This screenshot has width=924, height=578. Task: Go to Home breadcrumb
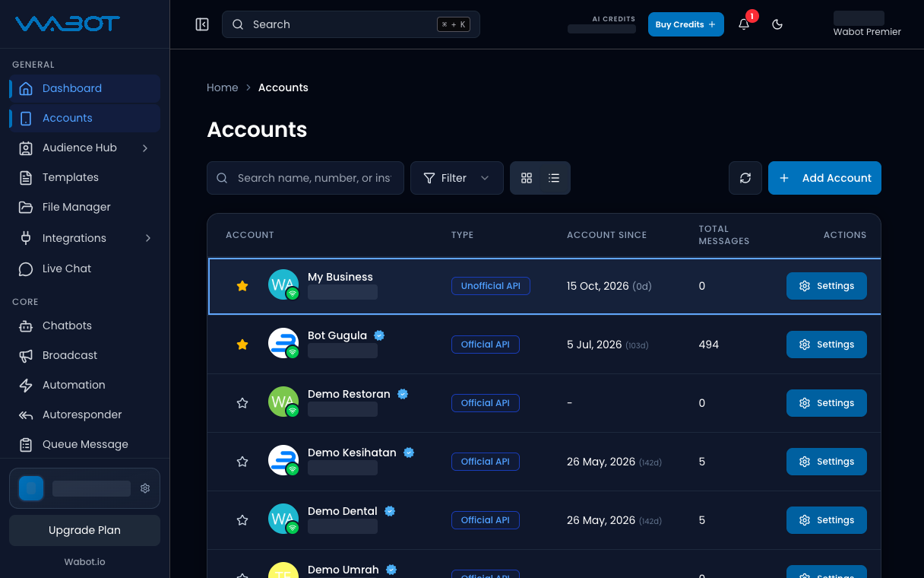click(x=223, y=87)
